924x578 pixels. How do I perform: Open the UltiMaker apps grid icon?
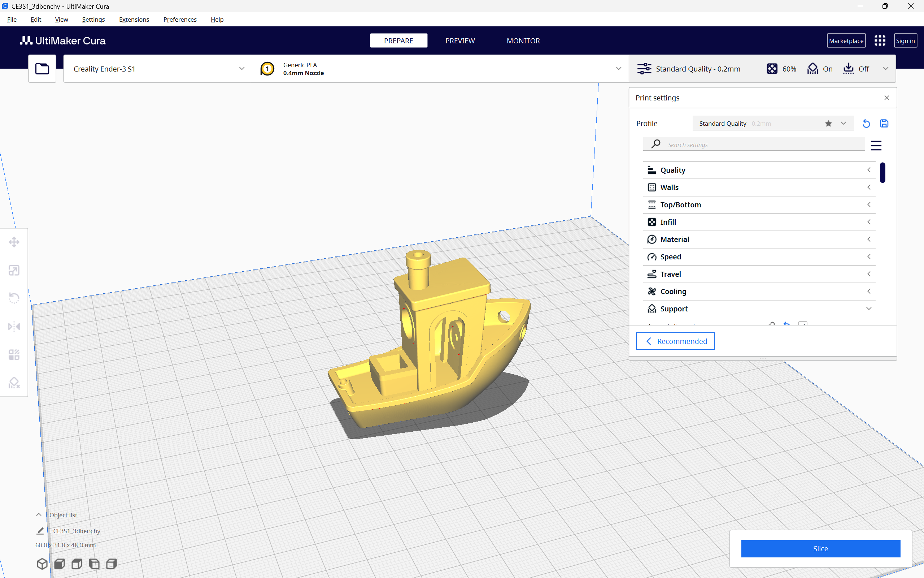click(880, 40)
